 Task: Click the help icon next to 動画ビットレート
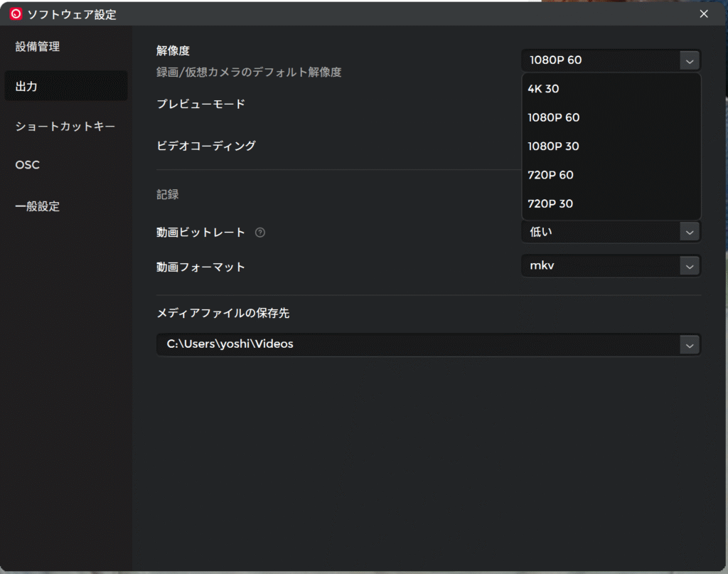click(x=260, y=232)
